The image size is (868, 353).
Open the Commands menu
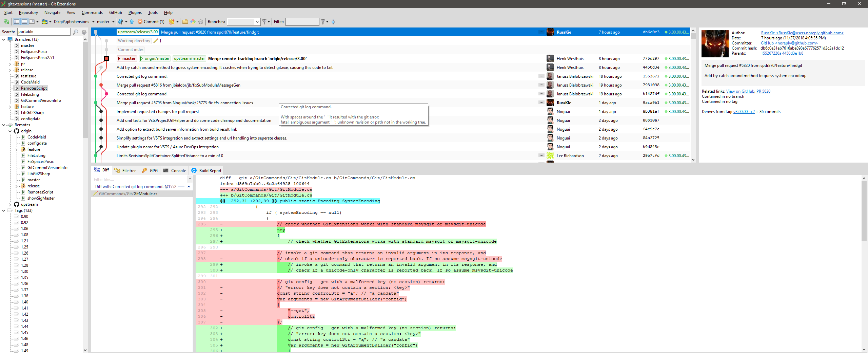pyautogui.click(x=92, y=13)
